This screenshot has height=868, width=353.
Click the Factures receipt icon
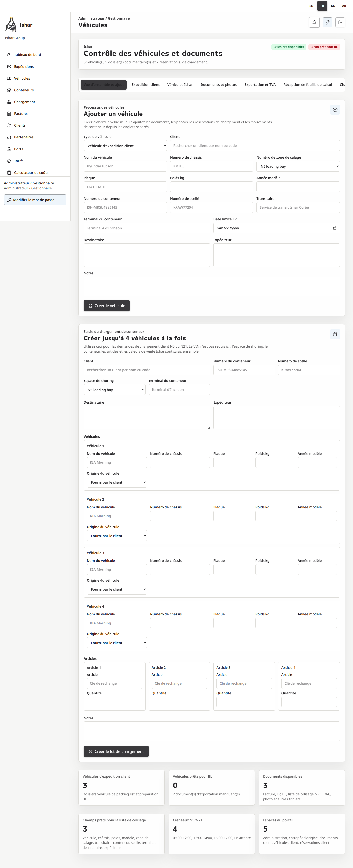(x=9, y=114)
